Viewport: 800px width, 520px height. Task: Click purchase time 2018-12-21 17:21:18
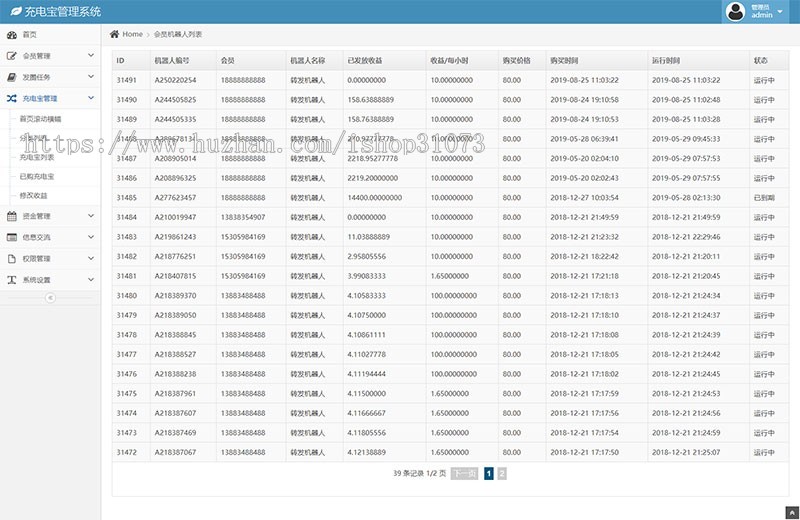click(x=584, y=276)
